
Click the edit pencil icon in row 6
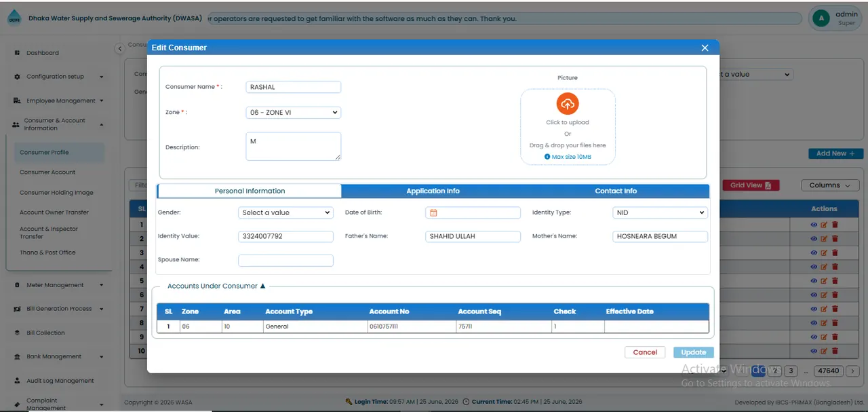[825, 295]
